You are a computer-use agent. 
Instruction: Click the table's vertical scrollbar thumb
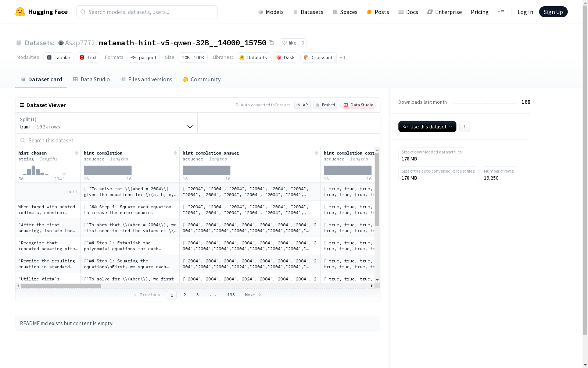(377, 189)
